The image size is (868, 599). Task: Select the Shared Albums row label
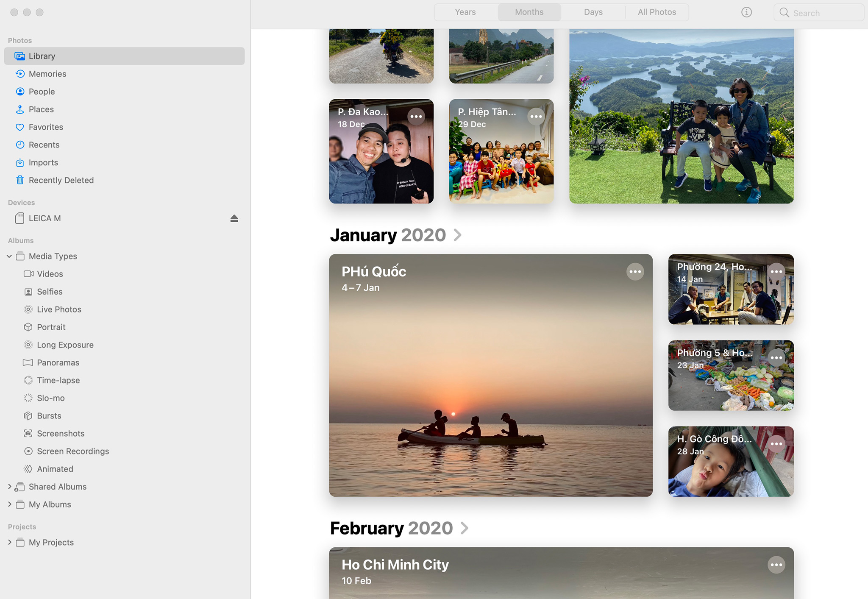[x=58, y=487]
